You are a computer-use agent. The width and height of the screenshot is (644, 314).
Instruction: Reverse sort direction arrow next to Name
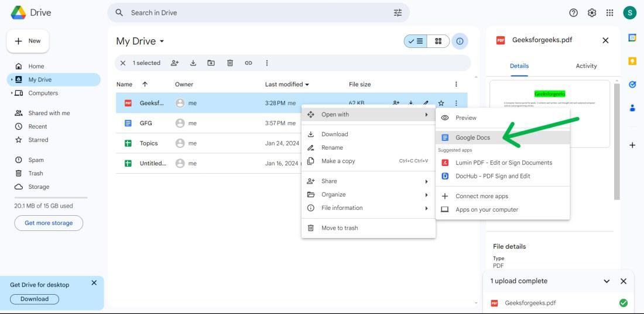pos(145,84)
